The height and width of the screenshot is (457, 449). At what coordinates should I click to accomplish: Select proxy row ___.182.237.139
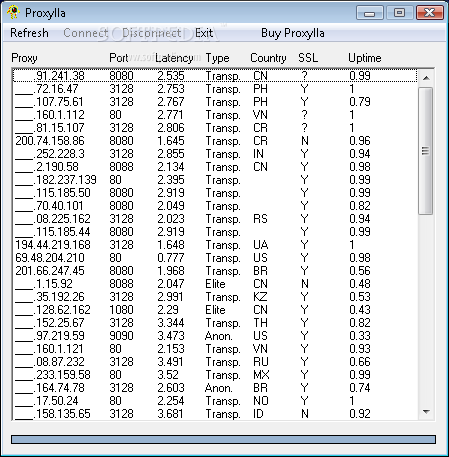(x=215, y=180)
